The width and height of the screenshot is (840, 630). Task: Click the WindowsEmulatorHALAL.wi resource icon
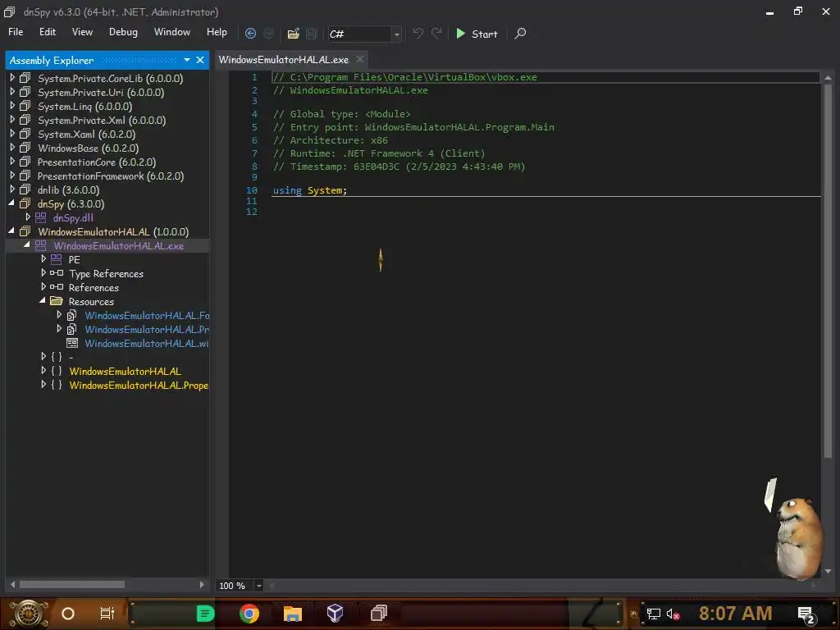[x=72, y=344]
